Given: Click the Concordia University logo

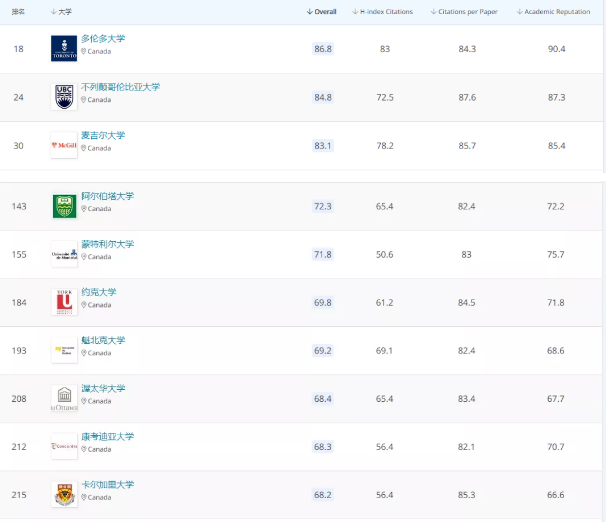Looking at the screenshot, I should [64, 446].
